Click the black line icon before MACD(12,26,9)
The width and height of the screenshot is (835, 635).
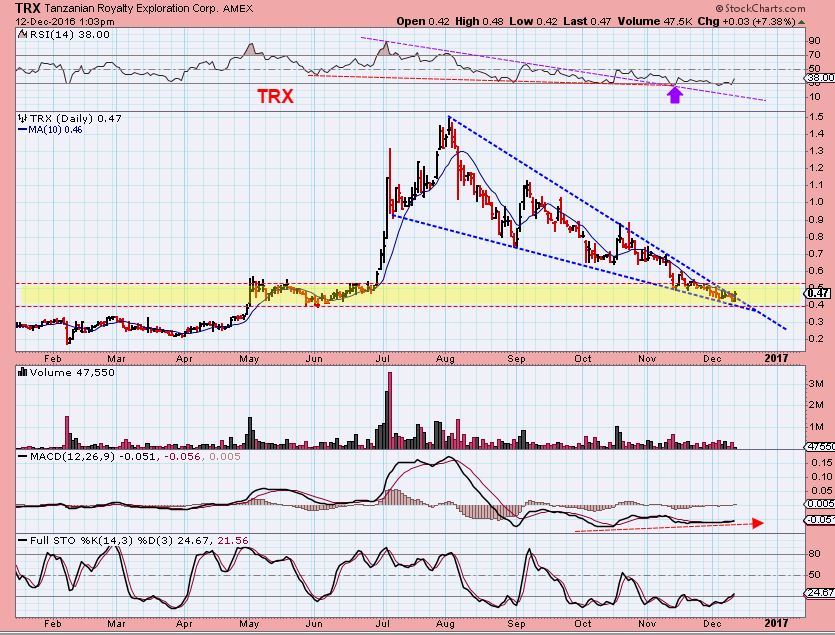(x=23, y=457)
